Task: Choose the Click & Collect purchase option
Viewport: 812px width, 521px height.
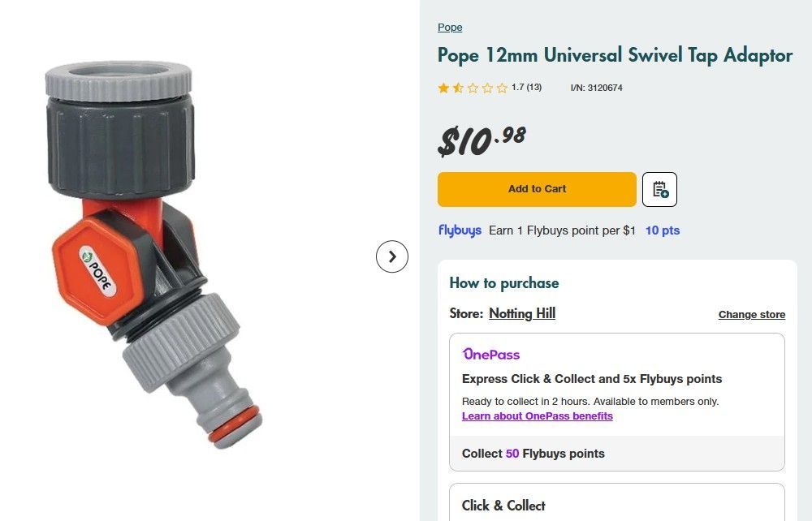Action: 503,506
